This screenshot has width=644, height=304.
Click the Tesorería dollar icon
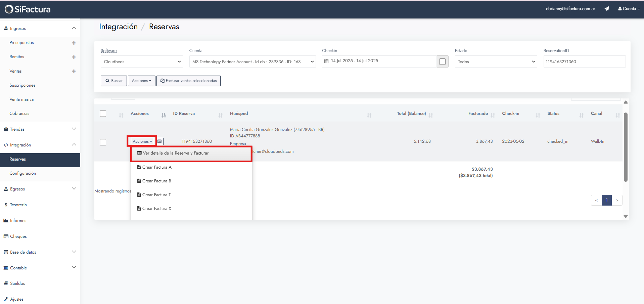6,205
